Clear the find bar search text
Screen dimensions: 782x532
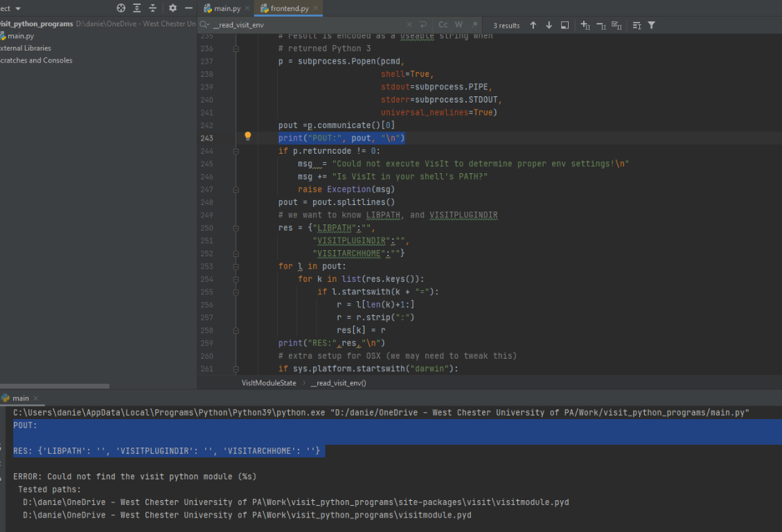(x=409, y=24)
